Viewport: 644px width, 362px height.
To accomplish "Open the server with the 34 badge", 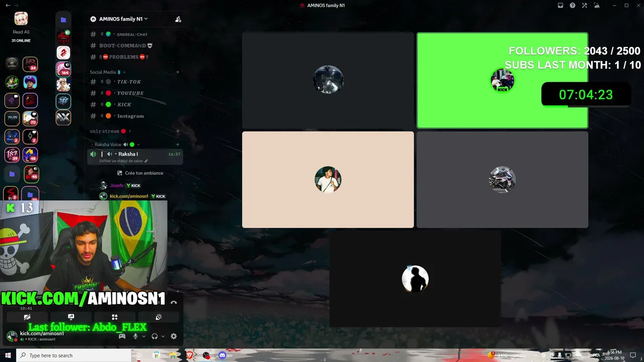I will (30, 64).
